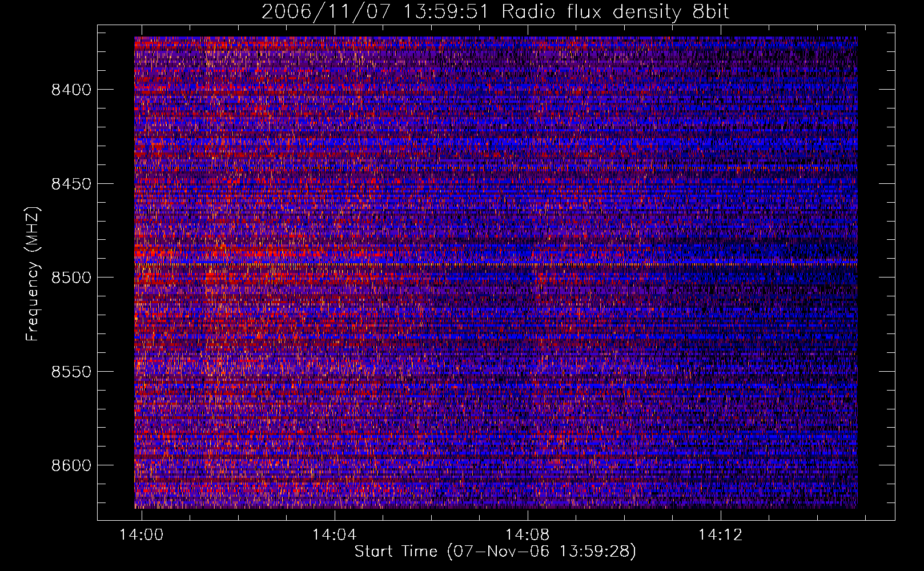924x571 pixels.
Task: Click the 14:00 time axis label
Action: (141, 534)
